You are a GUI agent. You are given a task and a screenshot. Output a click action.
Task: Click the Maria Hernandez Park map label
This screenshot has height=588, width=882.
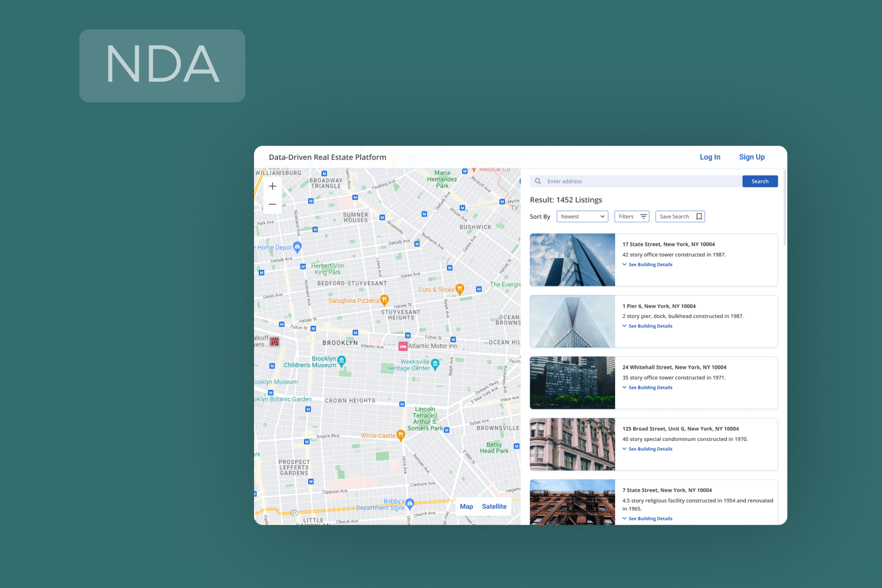(x=442, y=179)
